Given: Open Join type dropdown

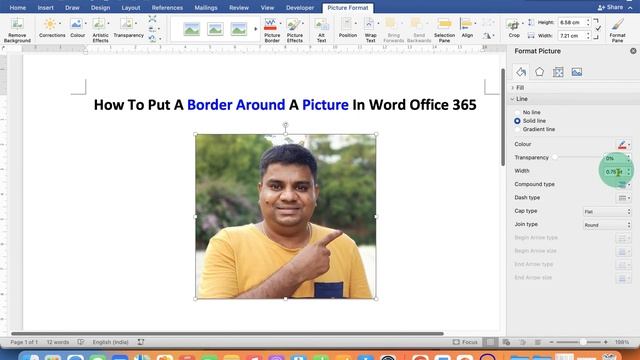Looking at the screenshot, I should point(607,225).
